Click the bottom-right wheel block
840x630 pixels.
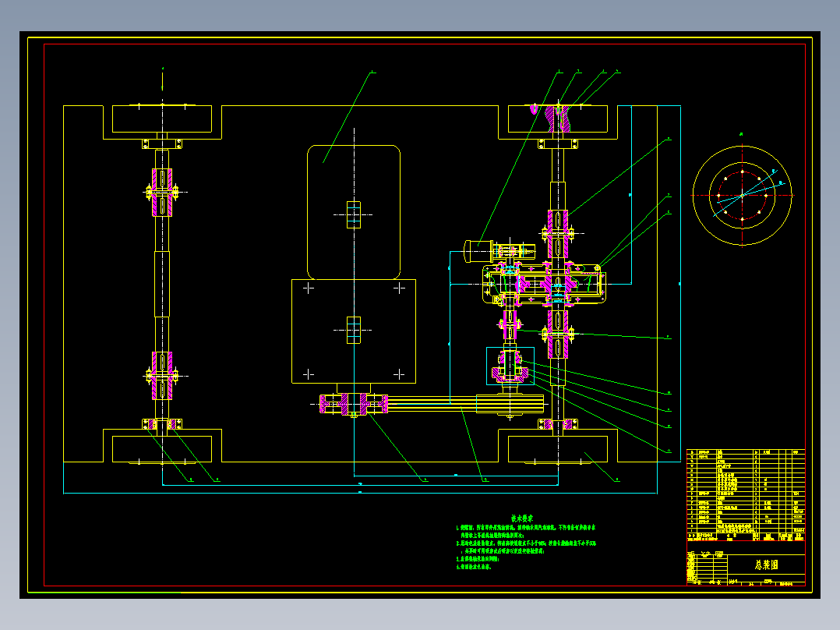[557, 449]
